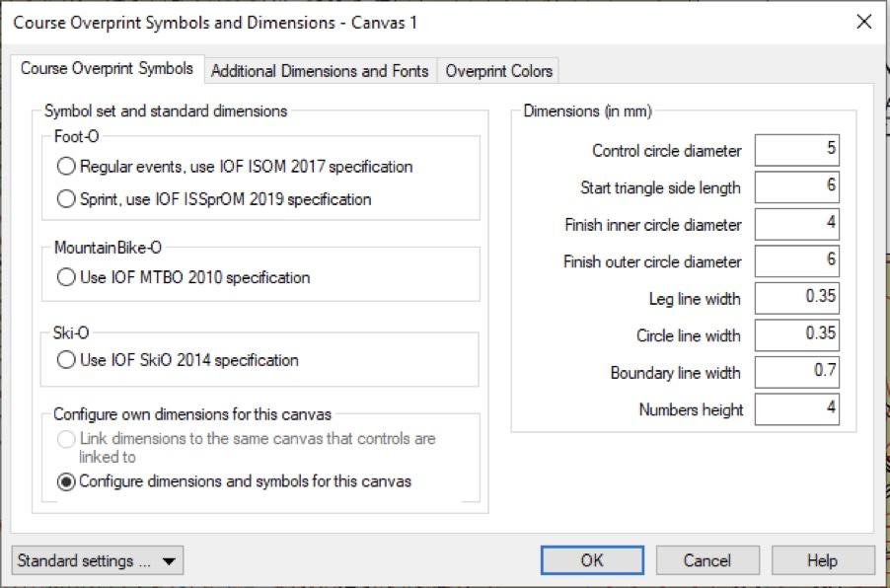Go to Course Overprint Symbols tab
Image resolution: width=890 pixels, height=588 pixels.
click(x=107, y=69)
